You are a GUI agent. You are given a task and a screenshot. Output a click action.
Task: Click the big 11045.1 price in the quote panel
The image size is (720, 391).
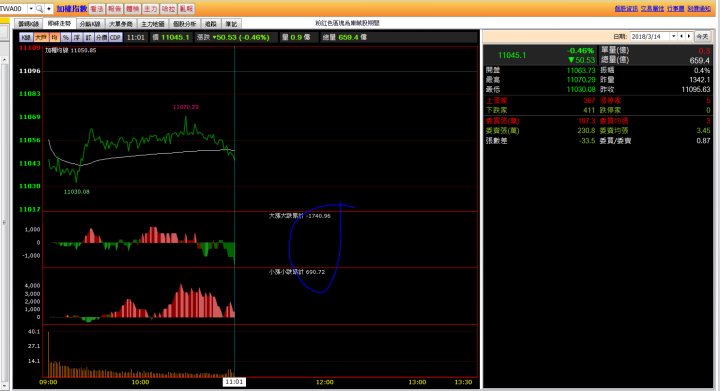(512, 55)
